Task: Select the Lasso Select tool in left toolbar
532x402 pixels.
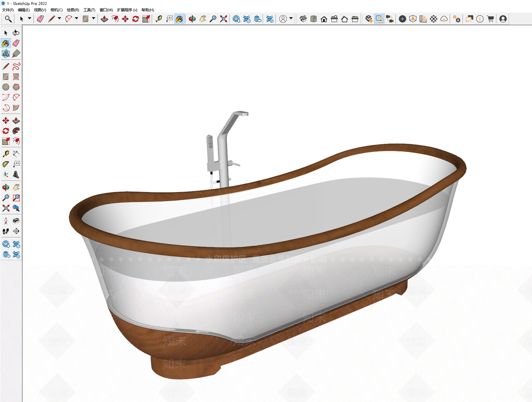Action: point(16,33)
